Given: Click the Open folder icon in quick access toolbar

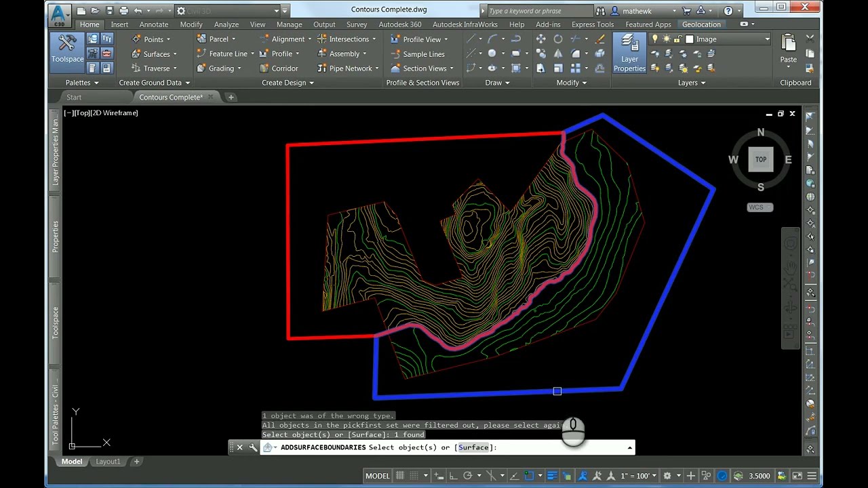Looking at the screenshot, I should tap(95, 10).
